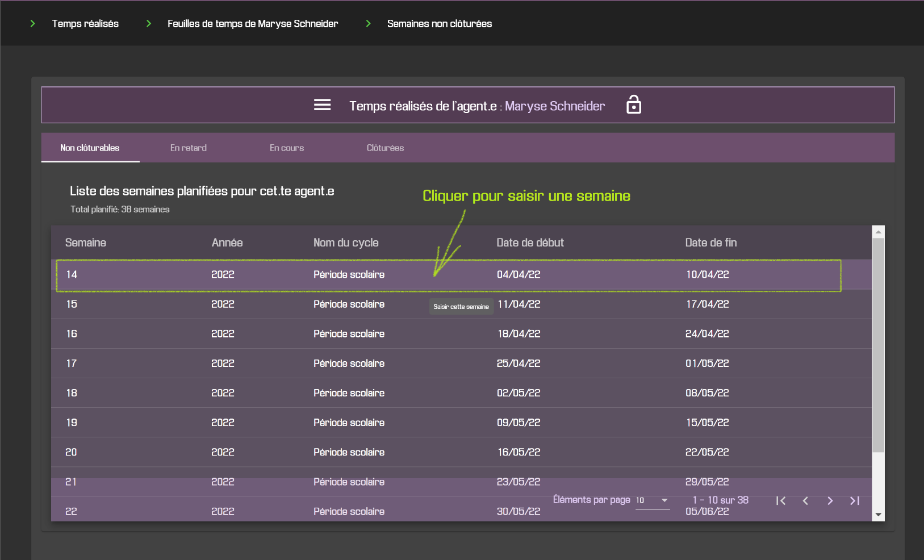Click the open padlock icon
Image resolution: width=924 pixels, height=560 pixels.
[634, 105]
